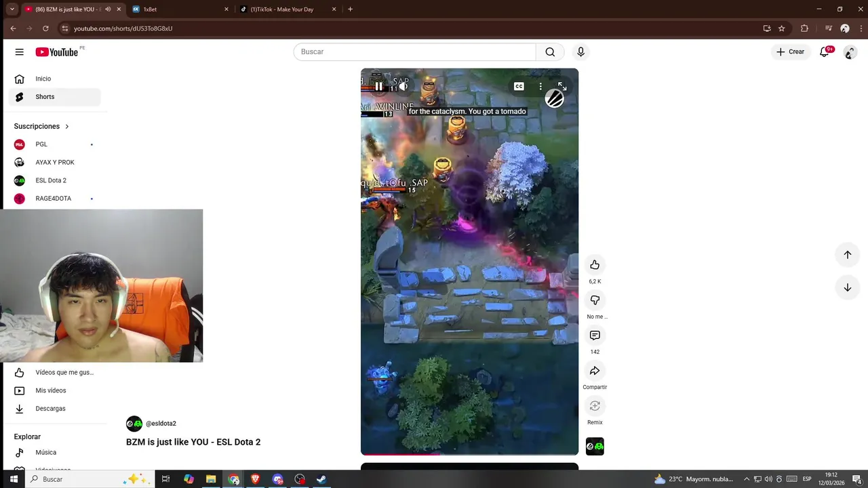The image size is (868, 488).
Task: Share the Short via Compartir
Action: point(595,370)
